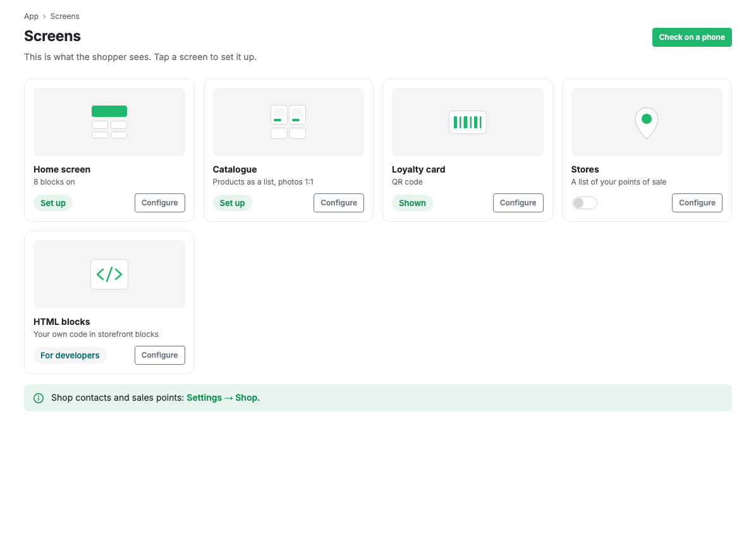The width and height of the screenshot is (756, 536).
Task: Click 'A list of your points of sale'
Action: click(x=619, y=182)
